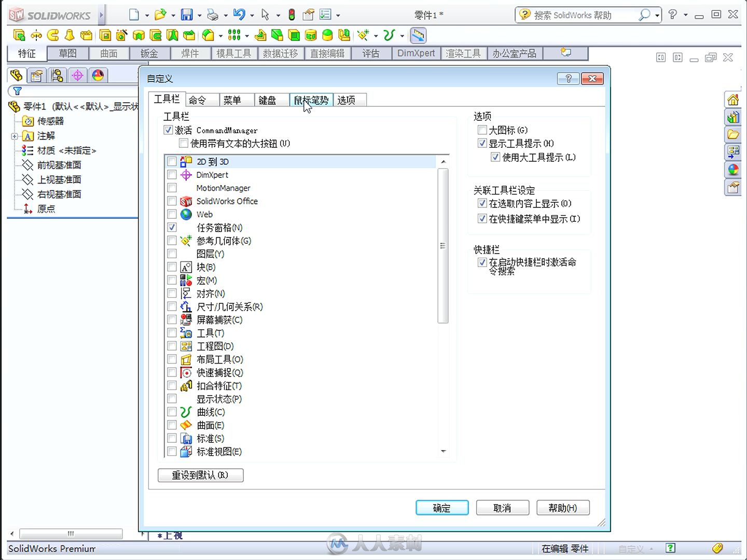The image size is (747, 560).
Task: Enable the 大图标(G) checkbox
Action: click(x=482, y=130)
